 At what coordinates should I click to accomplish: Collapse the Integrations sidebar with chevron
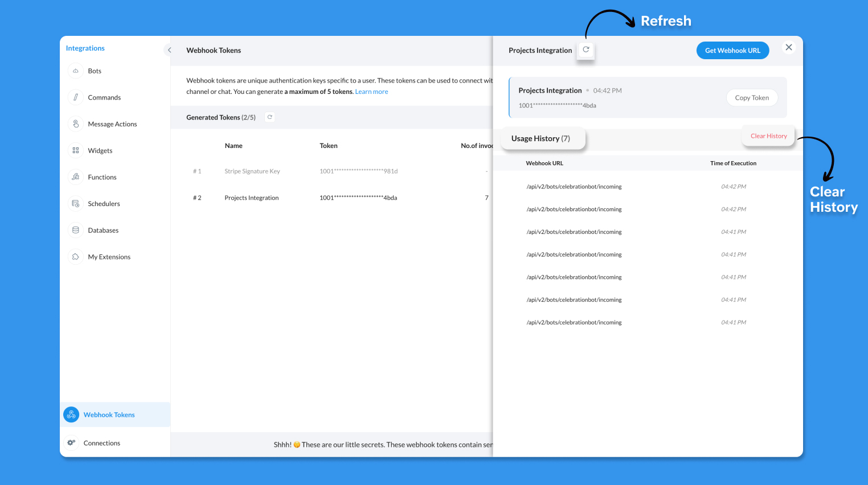click(169, 50)
